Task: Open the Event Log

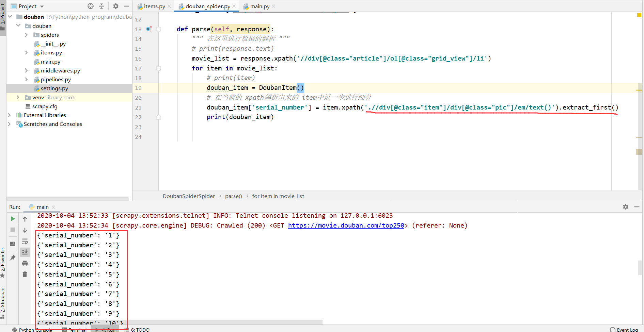Action: click(624, 330)
